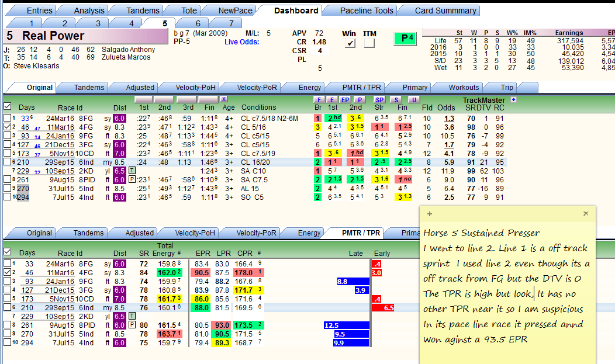Click the jockey name Salgado Anthony

click(128, 50)
